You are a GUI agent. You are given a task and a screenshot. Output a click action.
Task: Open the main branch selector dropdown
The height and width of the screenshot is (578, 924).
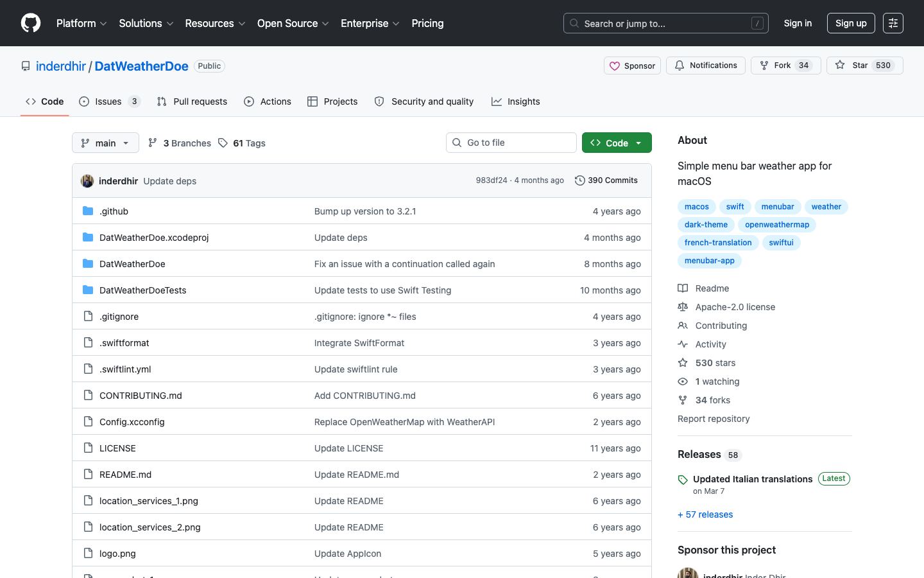pos(105,143)
